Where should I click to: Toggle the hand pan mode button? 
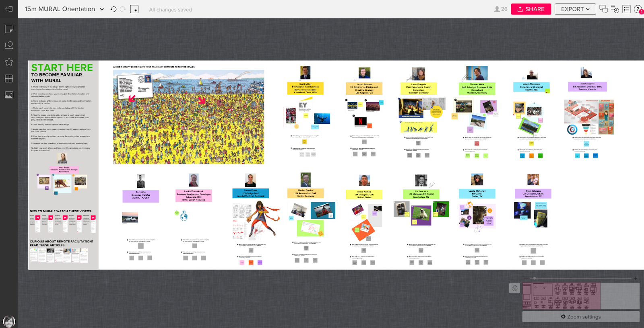pyautogui.click(x=515, y=288)
